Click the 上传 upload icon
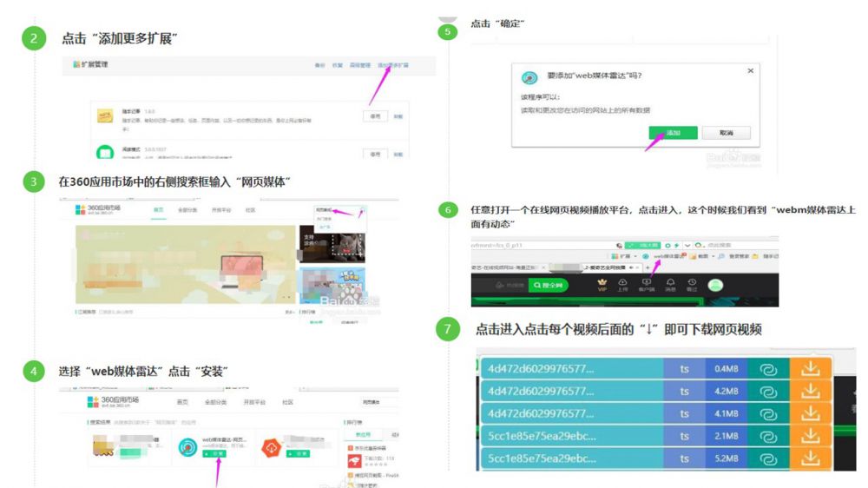This screenshot has height=488, width=868. [622, 285]
